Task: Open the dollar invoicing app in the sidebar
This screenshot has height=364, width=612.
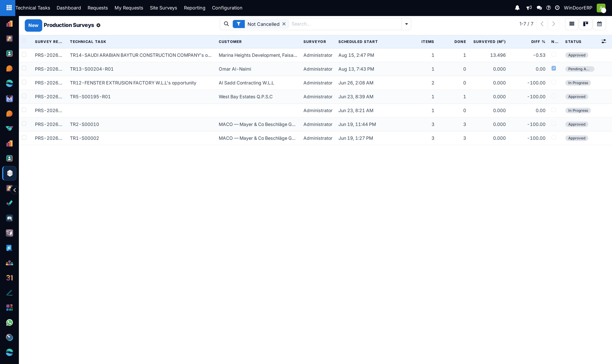Action: coord(9,248)
